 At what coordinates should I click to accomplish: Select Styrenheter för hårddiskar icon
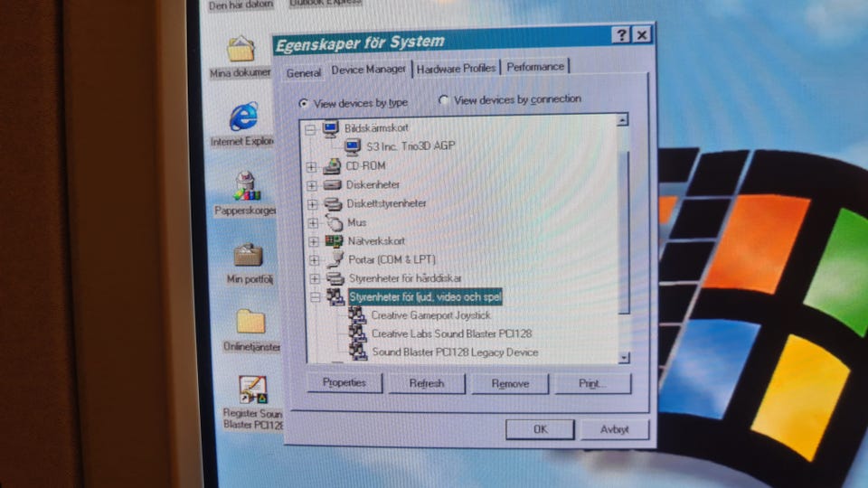click(335, 278)
